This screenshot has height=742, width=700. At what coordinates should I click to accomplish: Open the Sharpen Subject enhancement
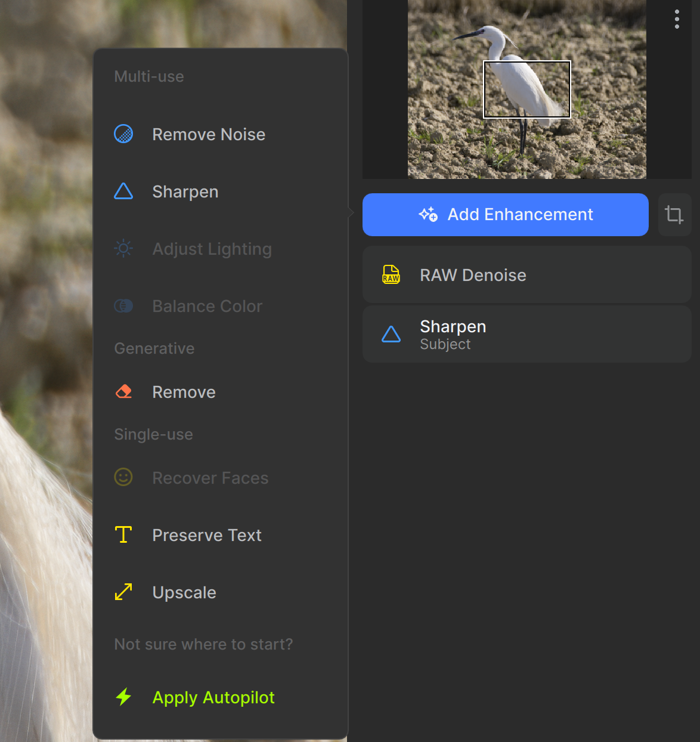(527, 334)
